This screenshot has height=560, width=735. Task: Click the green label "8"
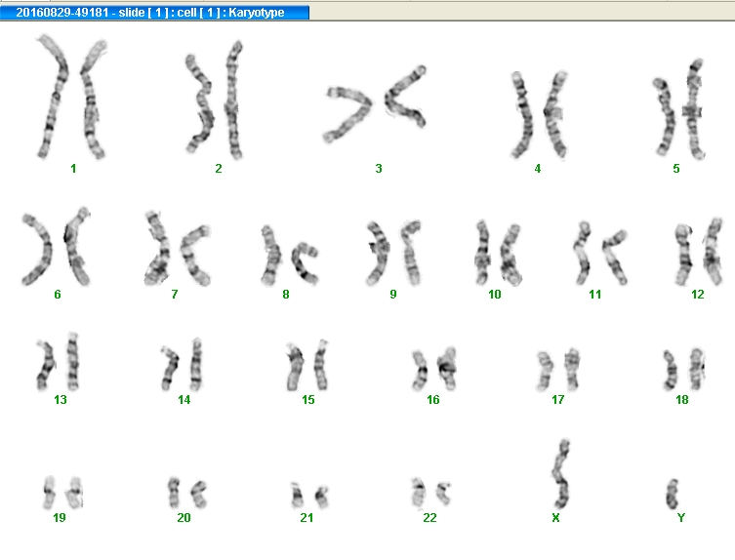point(286,295)
